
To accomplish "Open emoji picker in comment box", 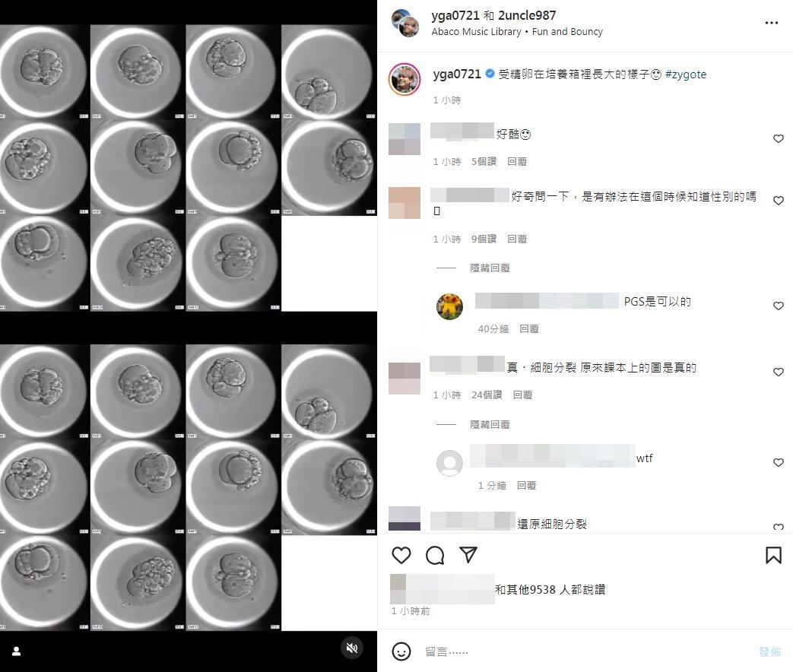I will click(x=401, y=651).
